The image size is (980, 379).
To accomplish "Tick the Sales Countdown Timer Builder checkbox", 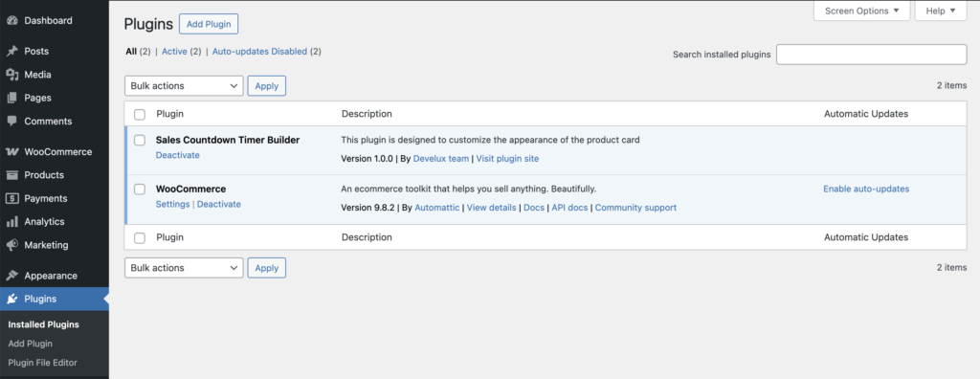I will pyautogui.click(x=140, y=140).
